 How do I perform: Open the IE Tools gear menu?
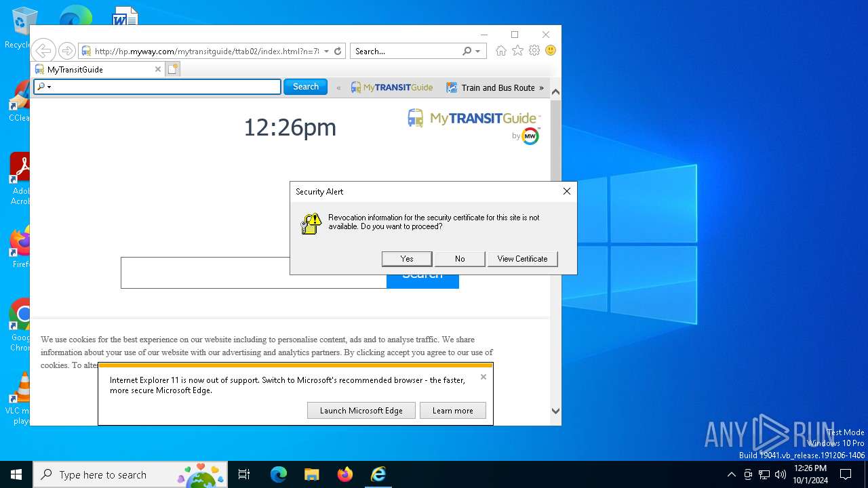534,51
